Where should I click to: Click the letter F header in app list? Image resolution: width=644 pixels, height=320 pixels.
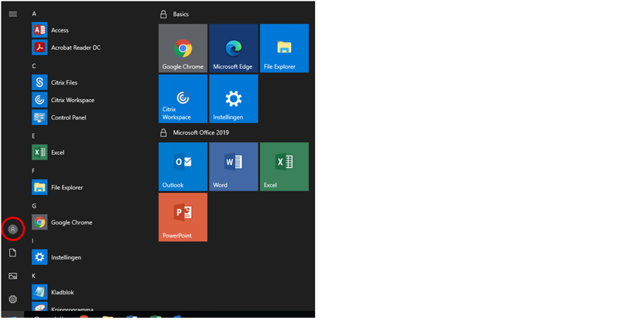click(x=33, y=171)
